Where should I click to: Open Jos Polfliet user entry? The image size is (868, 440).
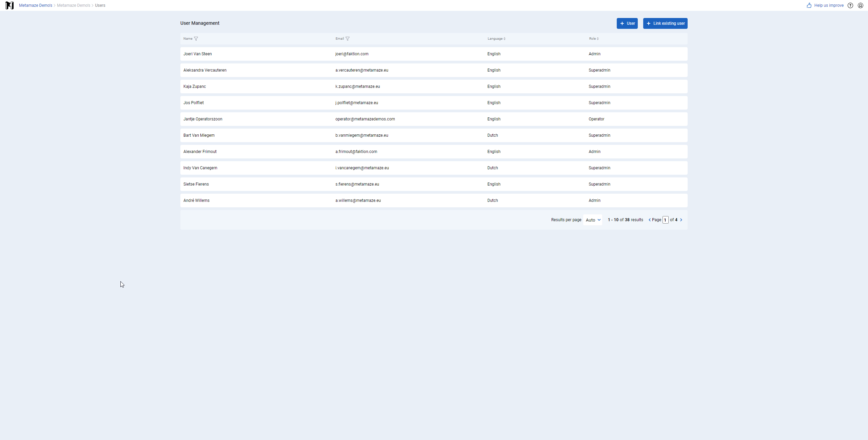(434, 103)
